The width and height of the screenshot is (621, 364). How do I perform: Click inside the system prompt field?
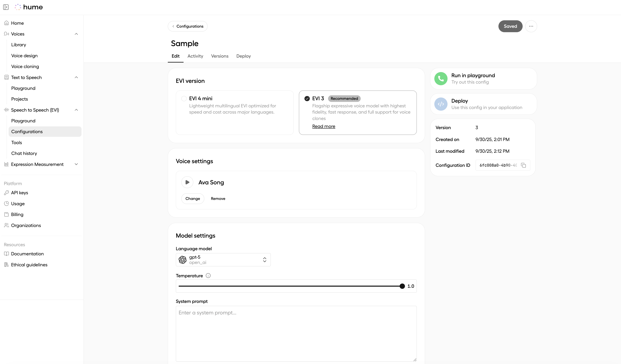(296, 332)
